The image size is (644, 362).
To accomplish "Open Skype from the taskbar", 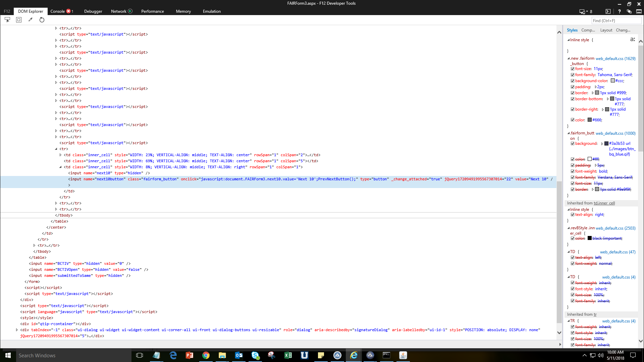I will pos(255,355).
